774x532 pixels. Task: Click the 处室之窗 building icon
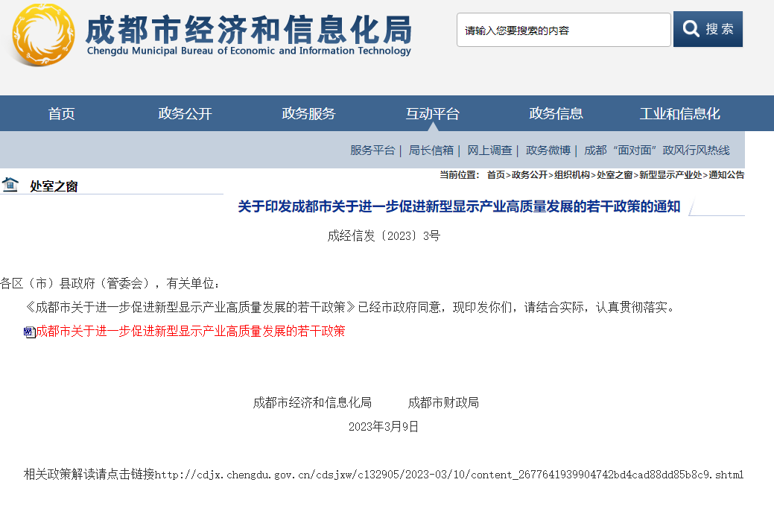[x=10, y=185]
